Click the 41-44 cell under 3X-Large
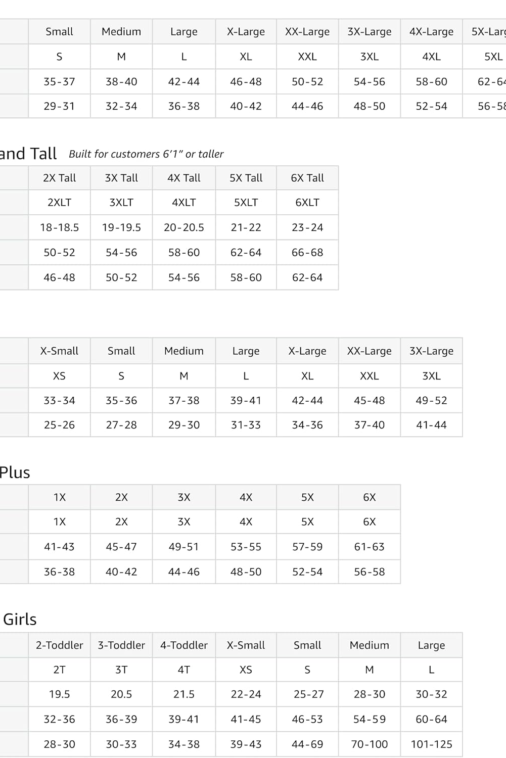Screen dimensions: 506x758 [x=431, y=425]
